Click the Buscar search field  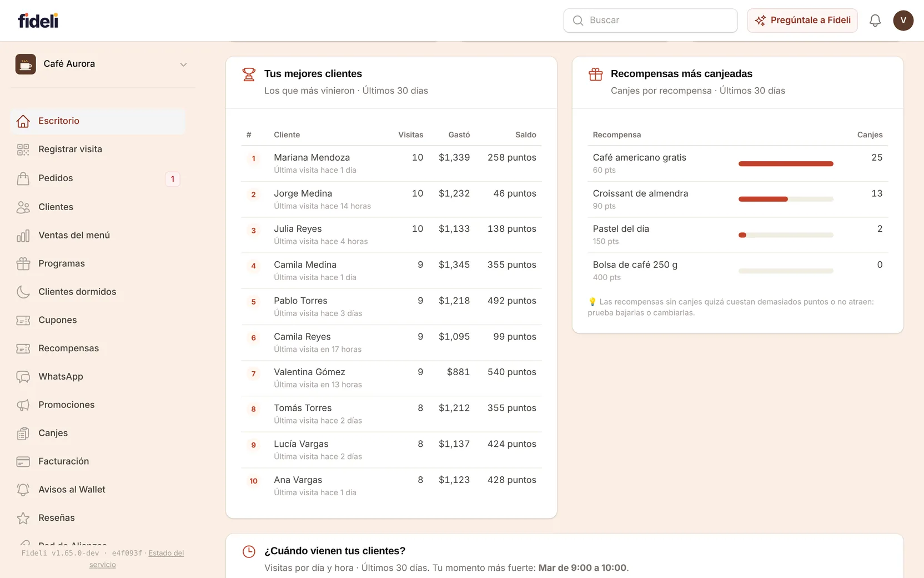pyautogui.click(x=651, y=21)
